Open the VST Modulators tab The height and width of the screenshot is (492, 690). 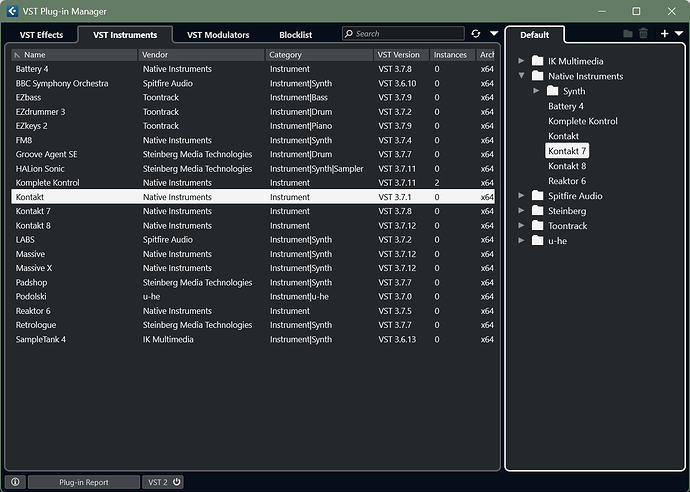[x=218, y=35]
